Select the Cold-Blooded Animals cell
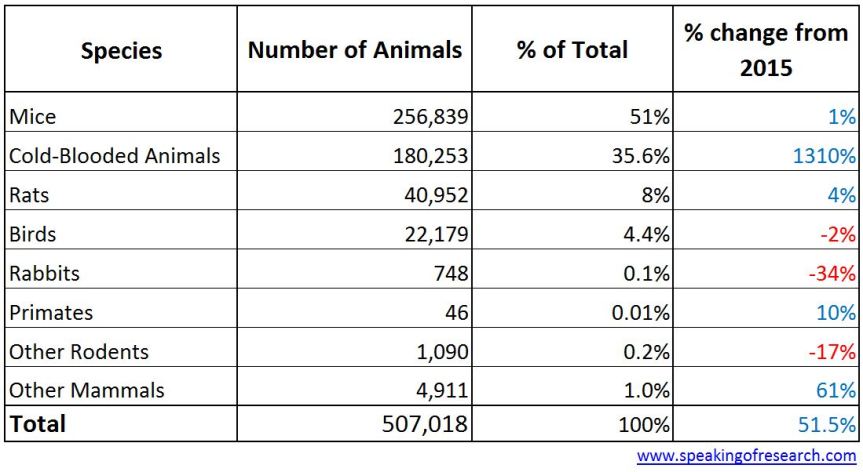 114,156
